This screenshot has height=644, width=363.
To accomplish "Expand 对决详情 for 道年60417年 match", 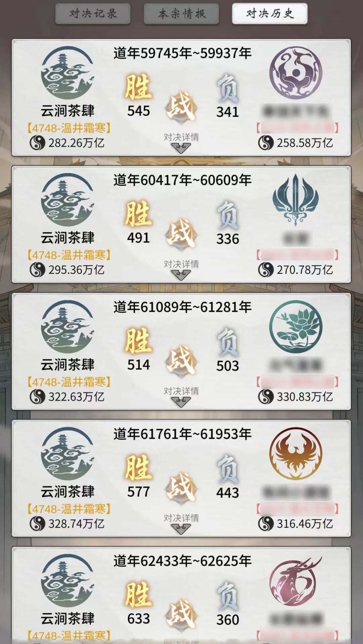I will click(x=181, y=269).
